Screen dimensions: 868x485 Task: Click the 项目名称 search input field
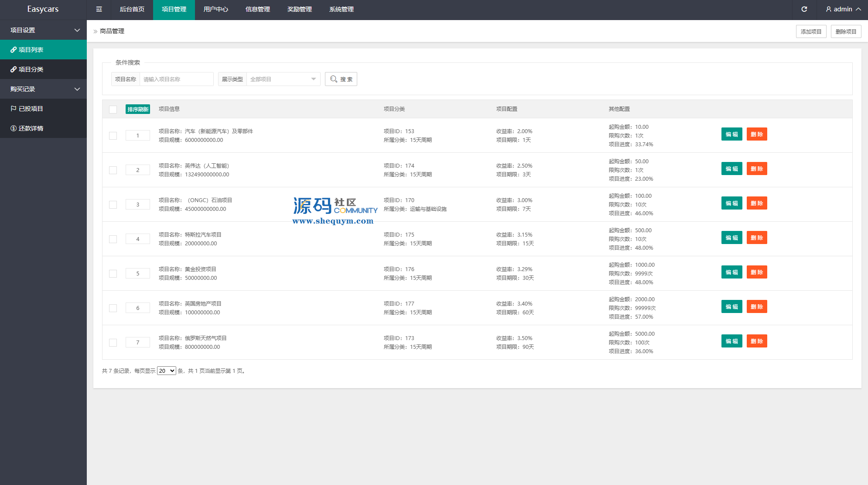coord(176,79)
